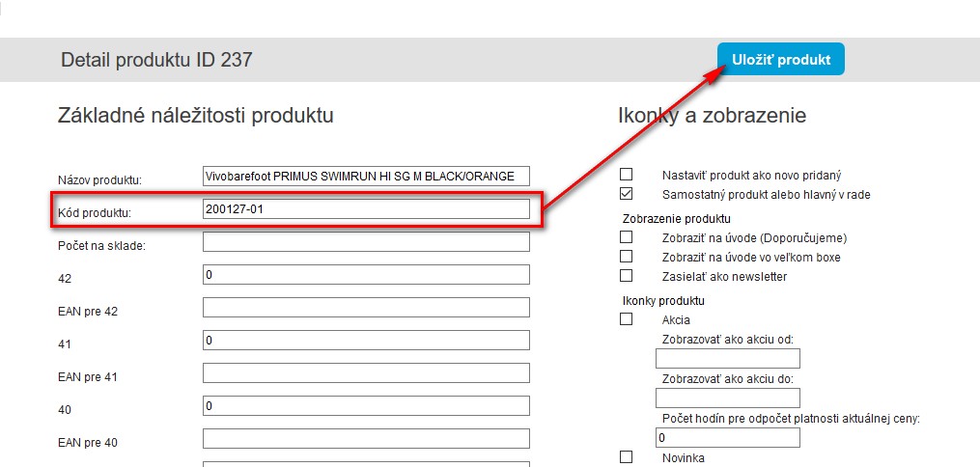This screenshot has width=980, height=467.
Task: Toggle the Akcia product icon checkbox
Action: (626, 319)
